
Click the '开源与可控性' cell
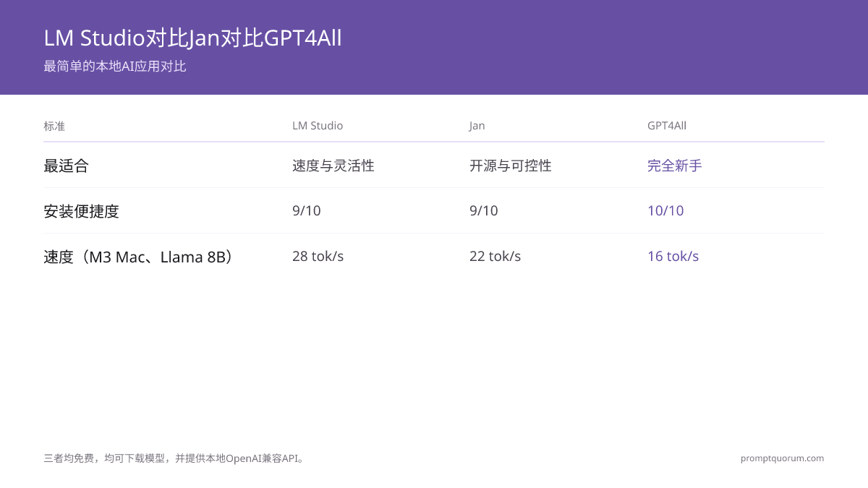[511, 166]
